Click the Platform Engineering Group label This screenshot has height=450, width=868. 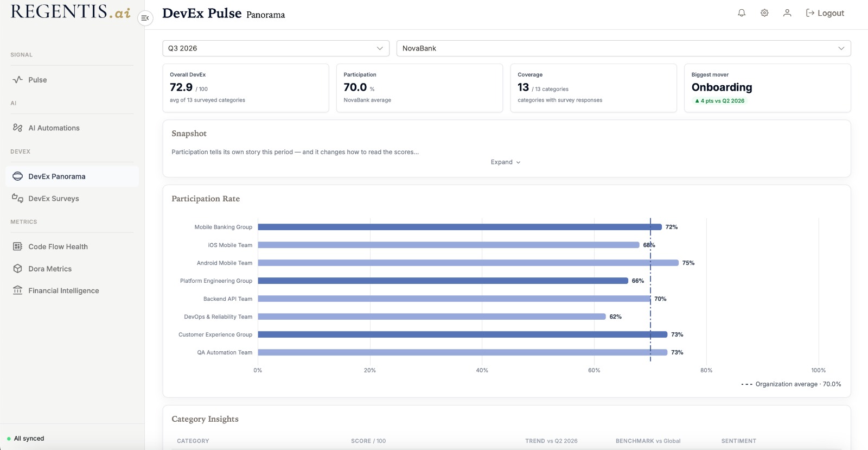216,281
